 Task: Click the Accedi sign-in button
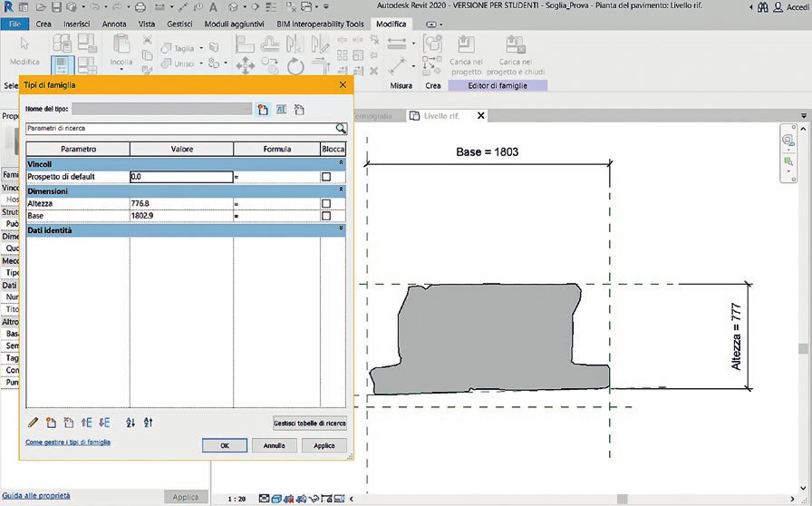point(792,7)
